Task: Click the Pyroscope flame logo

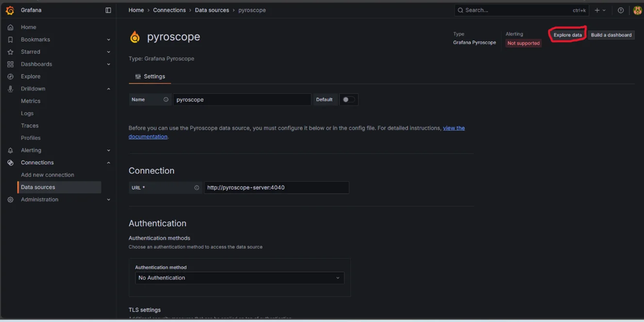Action: [x=135, y=37]
